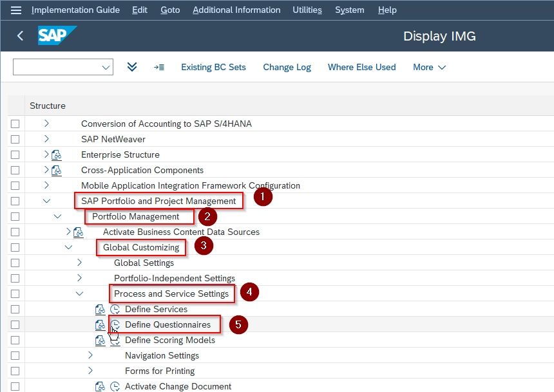This screenshot has height=392, width=554.
Task: Open documentation icon for Define Services
Action: tap(100, 310)
